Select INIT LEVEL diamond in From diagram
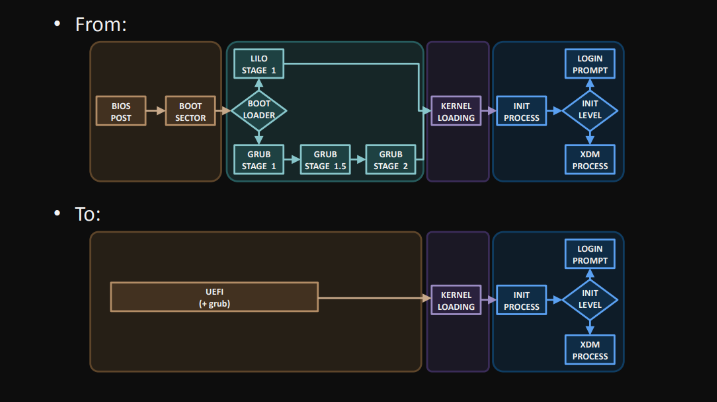The height and width of the screenshot is (402, 717). (590, 111)
